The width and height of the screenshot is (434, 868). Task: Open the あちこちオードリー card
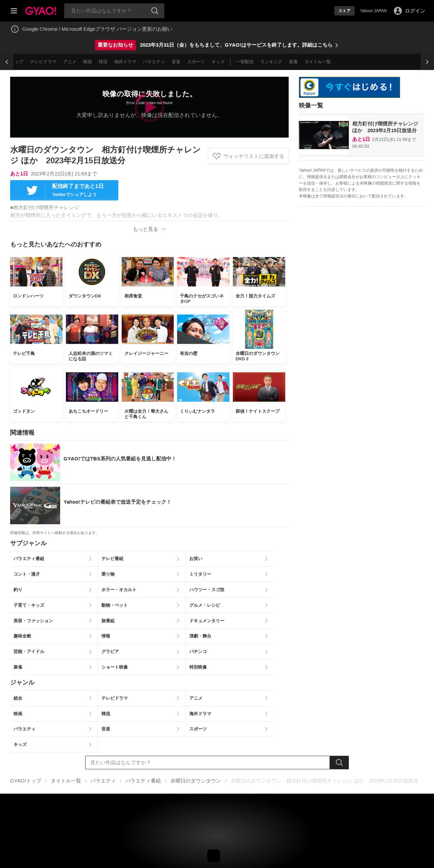[x=92, y=394]
